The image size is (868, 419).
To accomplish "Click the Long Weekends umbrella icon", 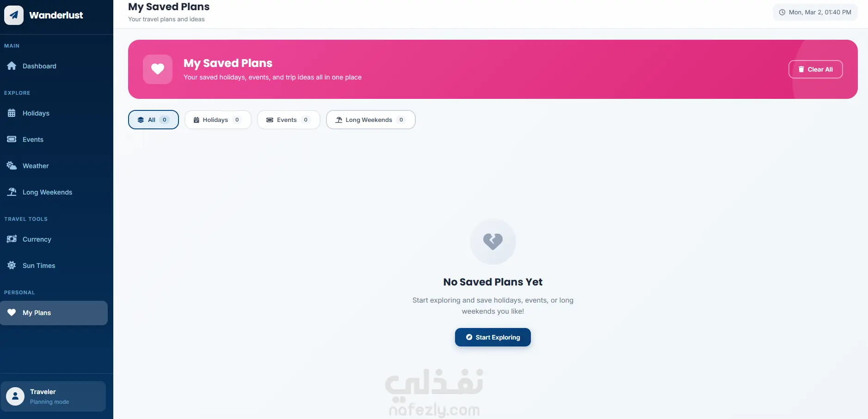I will (12, 192).
